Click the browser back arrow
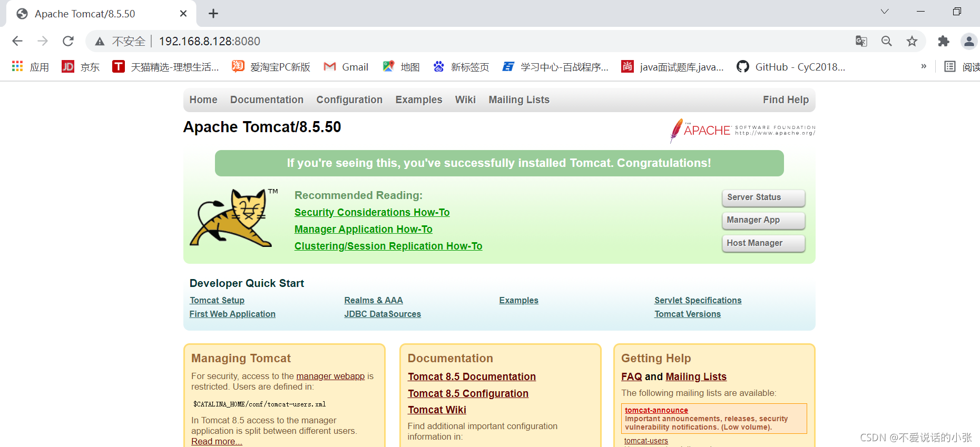The height and width of the screenshot is (447, 980). pyautogui.click(x=17, y=41)
